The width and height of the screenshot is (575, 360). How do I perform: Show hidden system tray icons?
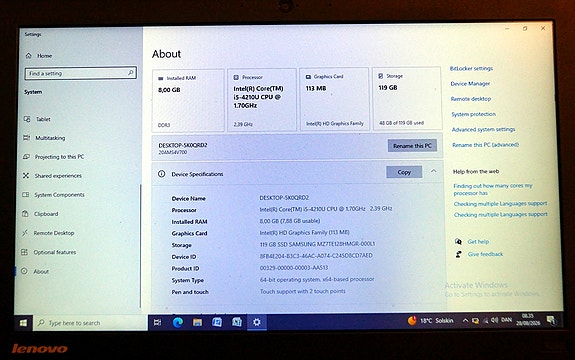(465, 320)
